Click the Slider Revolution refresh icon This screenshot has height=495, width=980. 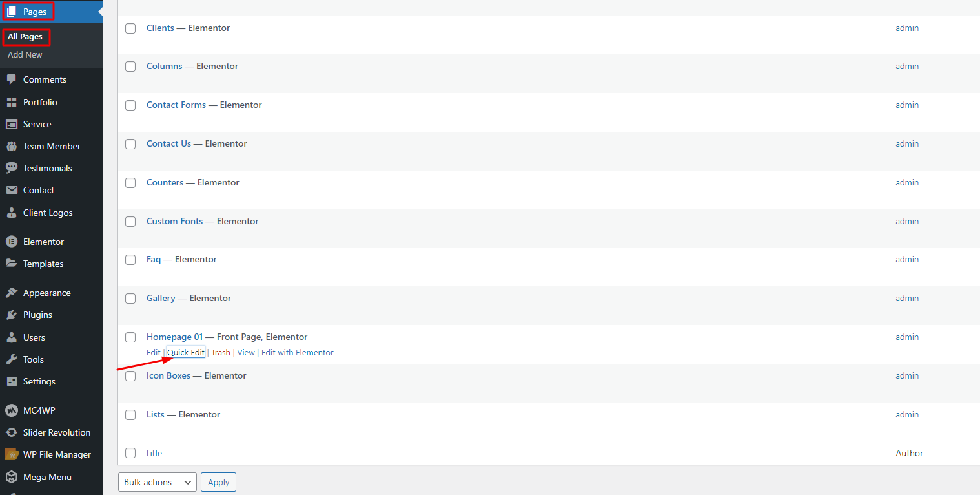coord(11,432)
